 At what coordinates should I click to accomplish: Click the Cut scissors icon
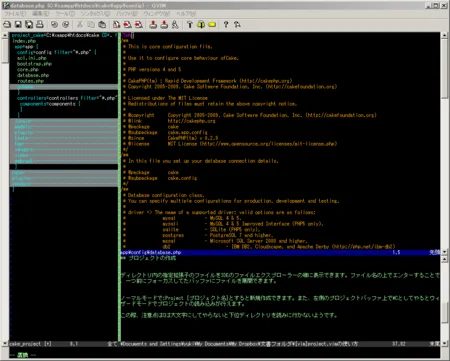pos(80,24)
